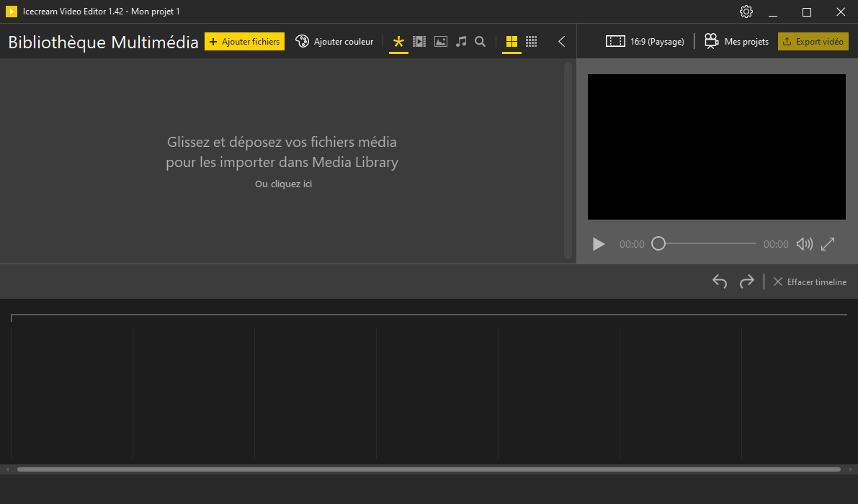Redo the last timeline action
The height and width of the screenshot is (504, 858).
(x=747, y=282)
